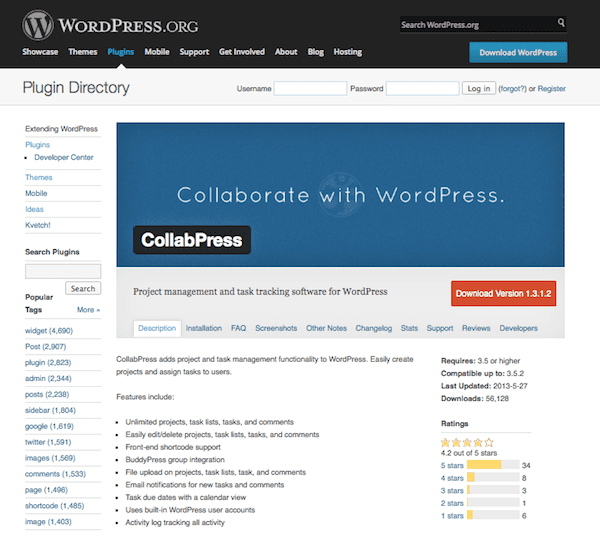Click the 5 stars rating link
This screenshot has height=536, width=600.
[452, 466]
